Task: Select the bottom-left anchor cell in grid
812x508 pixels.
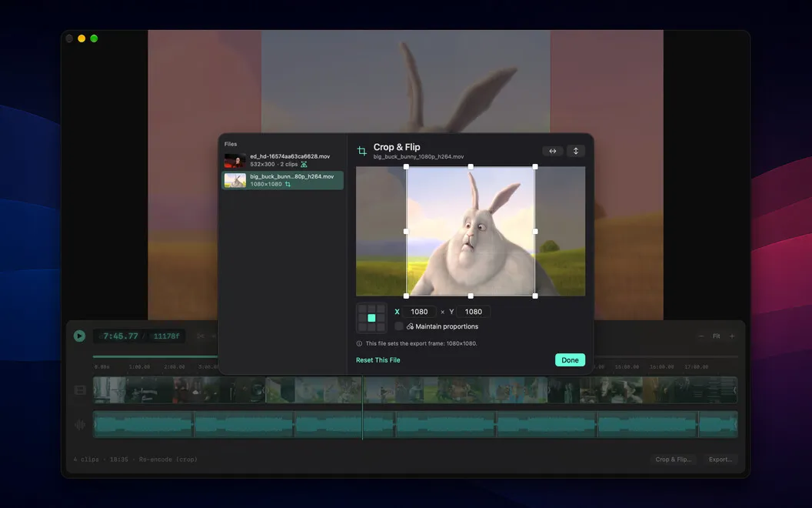Action: pyautogui.click(x=362, y=327)
